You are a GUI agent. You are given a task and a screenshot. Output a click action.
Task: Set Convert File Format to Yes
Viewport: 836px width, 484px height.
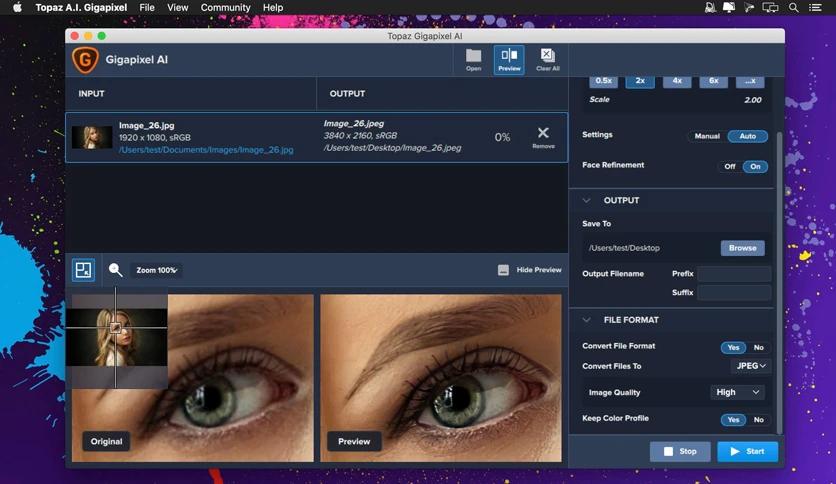(x=733, y=348)
